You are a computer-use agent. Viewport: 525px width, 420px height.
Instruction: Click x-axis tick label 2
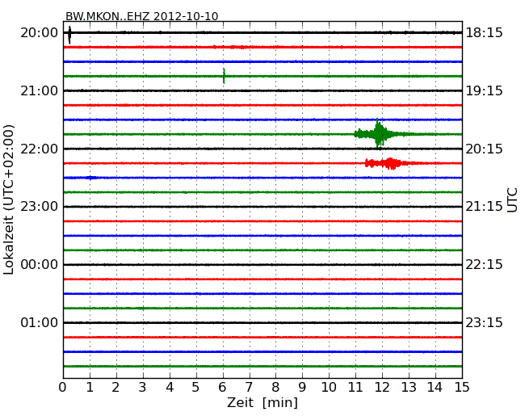coord(115,388)
